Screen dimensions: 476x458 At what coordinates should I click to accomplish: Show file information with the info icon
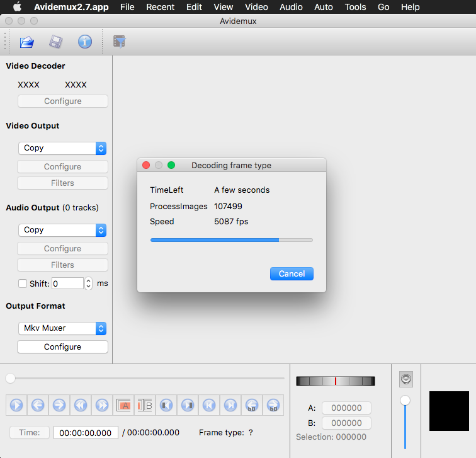pos(85,42)
